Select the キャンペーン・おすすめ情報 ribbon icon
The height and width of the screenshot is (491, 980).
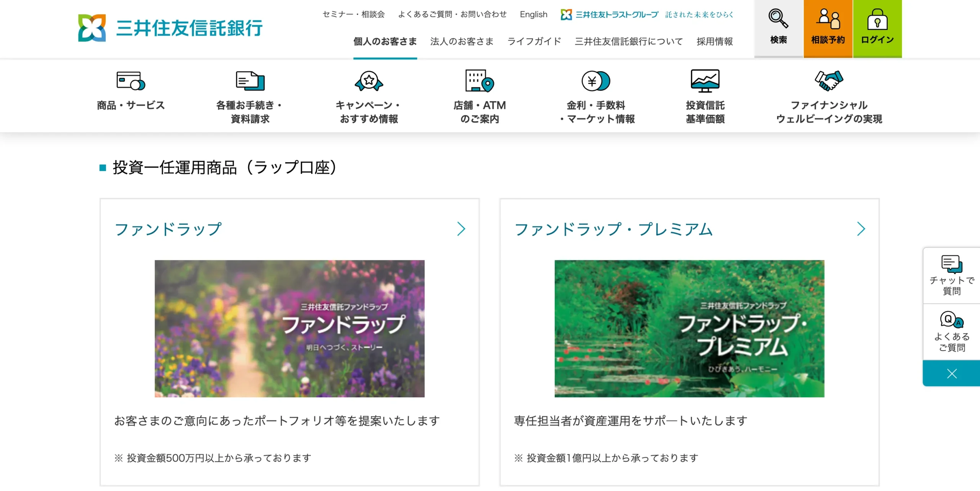368,80
